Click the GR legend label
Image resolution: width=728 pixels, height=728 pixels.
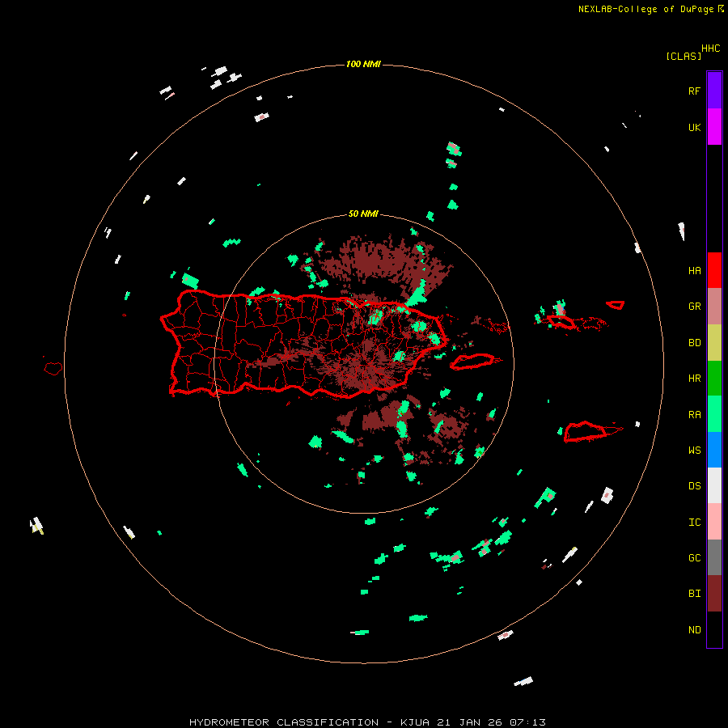coord(694,307)
